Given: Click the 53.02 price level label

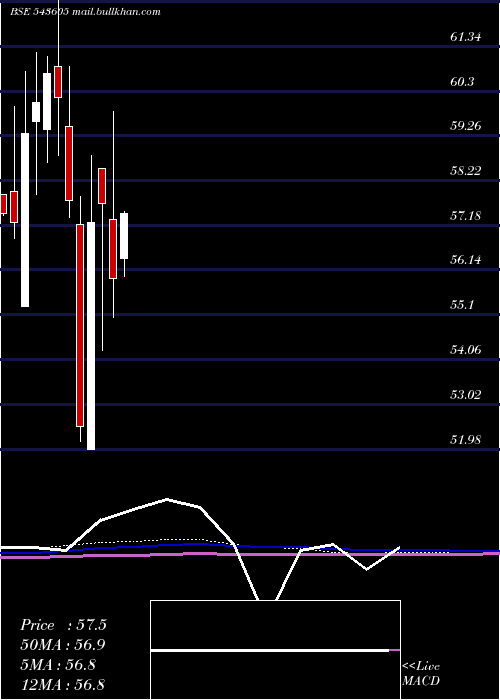Looking at the screenshot, I should tap(466, 395).
